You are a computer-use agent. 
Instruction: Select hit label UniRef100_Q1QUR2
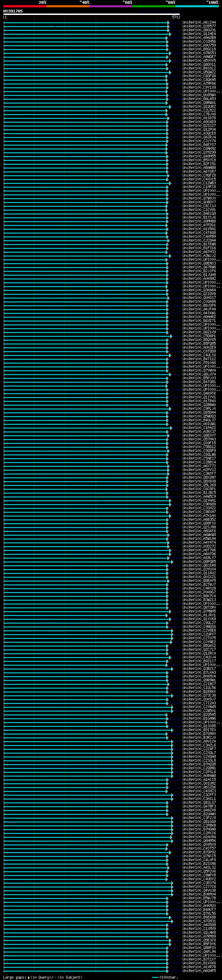click(199, 106)
